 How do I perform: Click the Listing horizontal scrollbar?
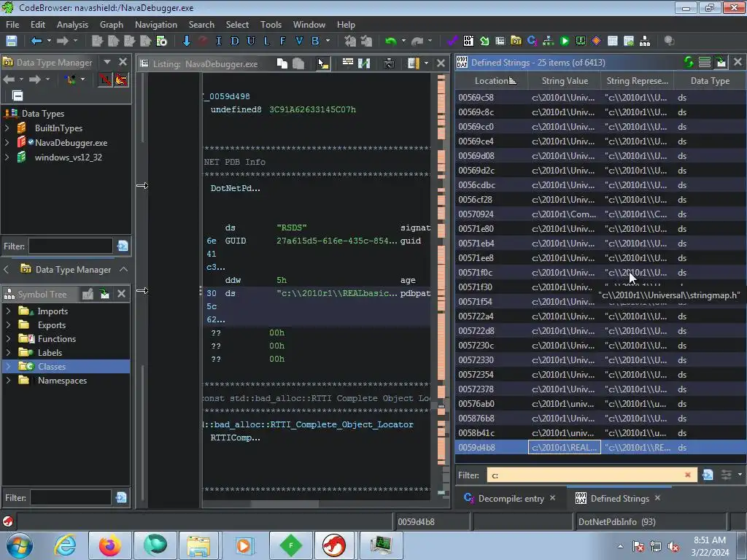point(285,504)
